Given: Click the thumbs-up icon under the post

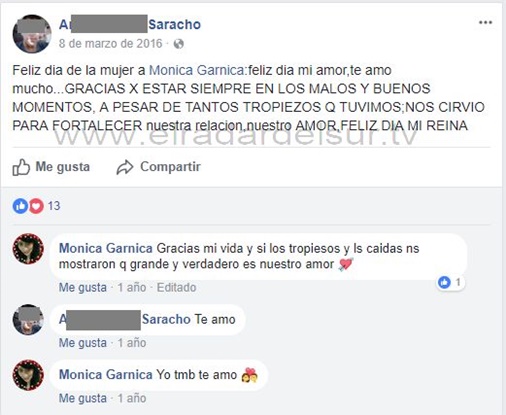Looking at the screenshot, I should (x=21, y=167).
